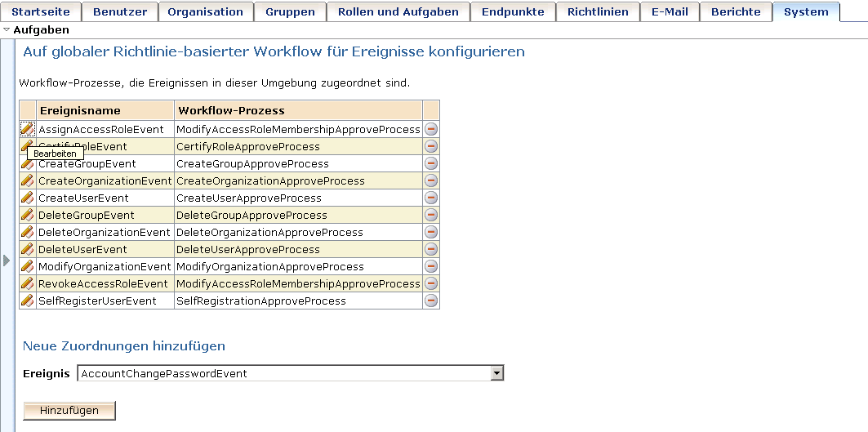This screenshot has width=868, height=432.
Task: Remove the CreateOrganizationEvent mapping
Action: [x=431, y=180]
